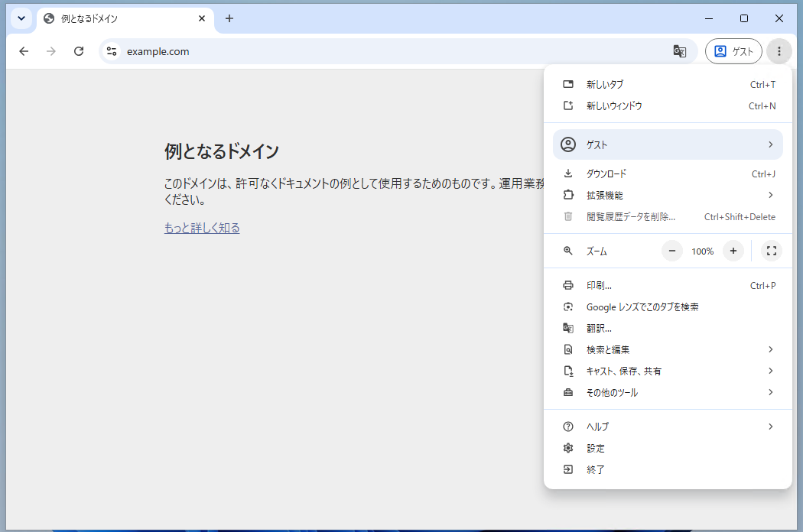Click the 例となるドメイン page heading
The height and width of the screenshot is (532, 803).
coord(222,151)
